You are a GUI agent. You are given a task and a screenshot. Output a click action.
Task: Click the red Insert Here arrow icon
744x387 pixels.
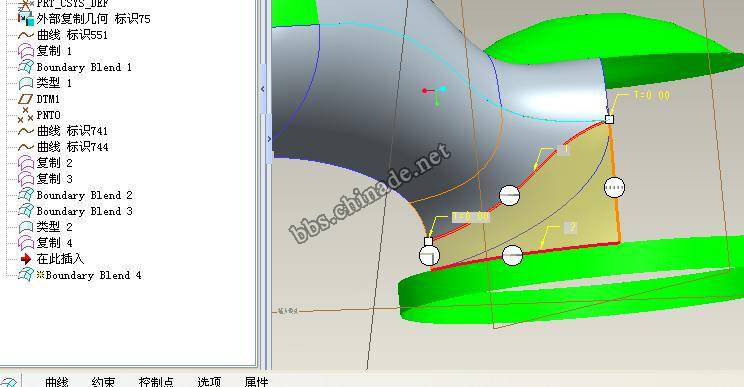[26, 259]
